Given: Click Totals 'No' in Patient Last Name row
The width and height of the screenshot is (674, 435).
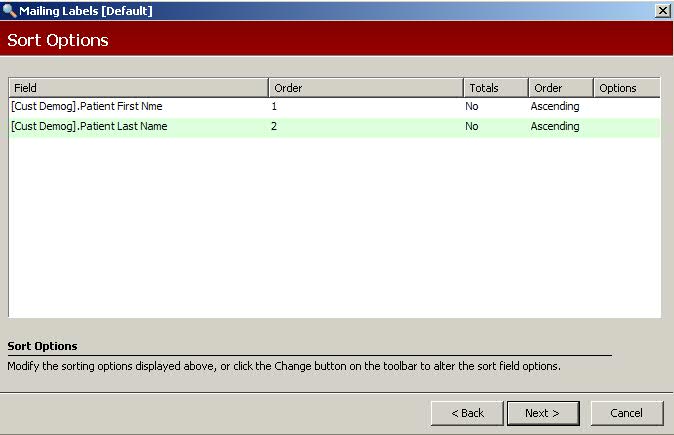Looking at the screenshot, I should point(472,126).
